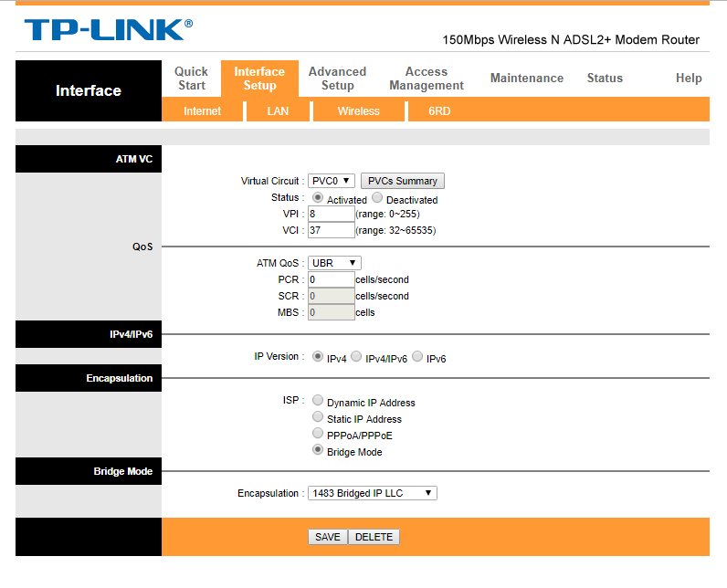Click the QoS section label

pyautogui.click(x=142, y=247)
